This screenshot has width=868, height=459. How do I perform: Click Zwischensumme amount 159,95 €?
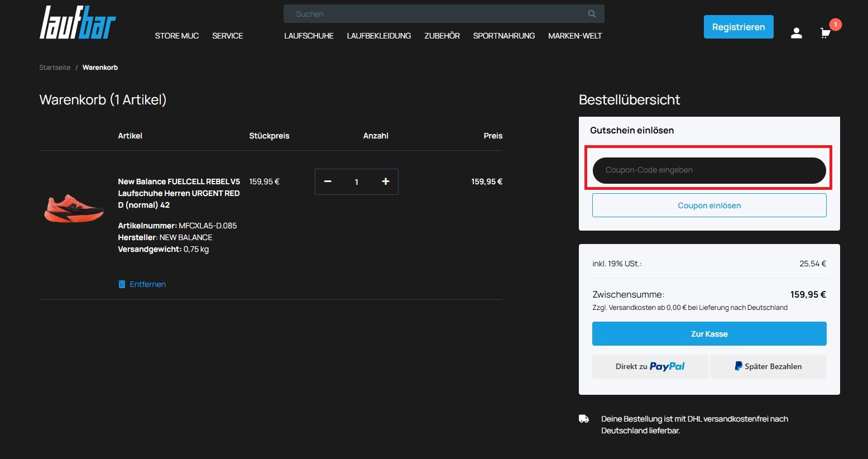(808, 294)
